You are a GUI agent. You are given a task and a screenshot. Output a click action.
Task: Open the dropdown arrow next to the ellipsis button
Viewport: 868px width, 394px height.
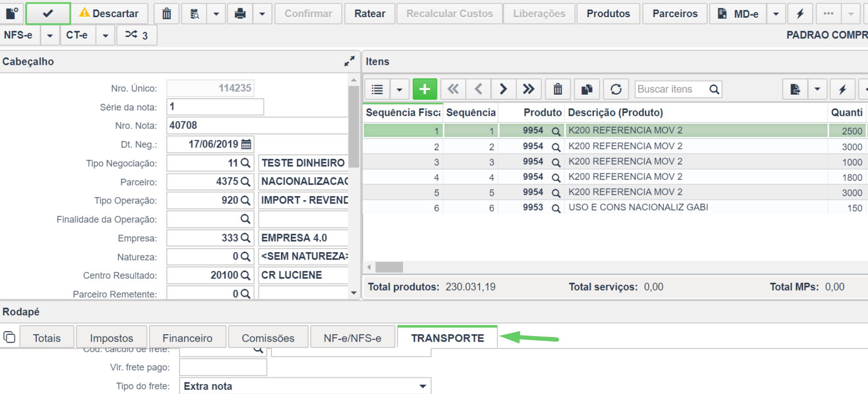click(851, 13)
